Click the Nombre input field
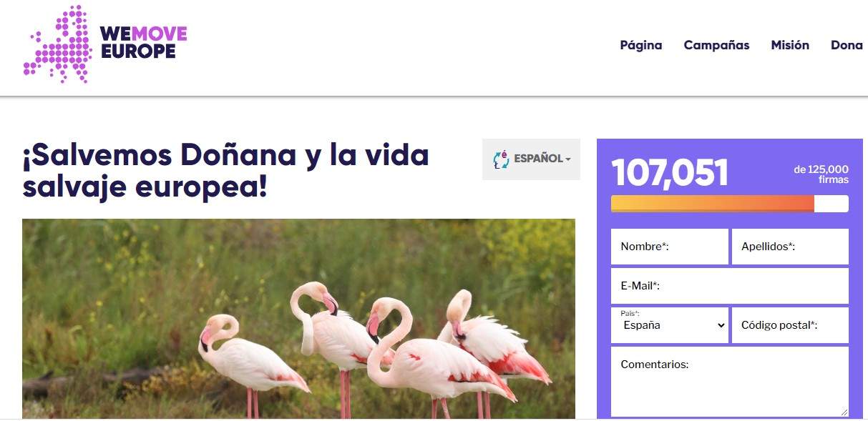Viewport: 868px width, 421px height. pos(670,247)
